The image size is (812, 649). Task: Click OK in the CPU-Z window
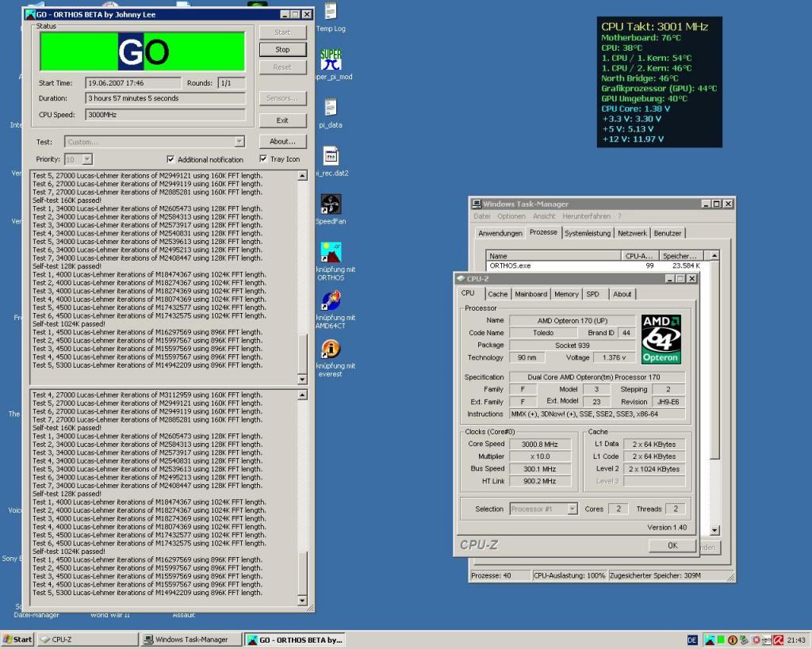pos(672,545)
